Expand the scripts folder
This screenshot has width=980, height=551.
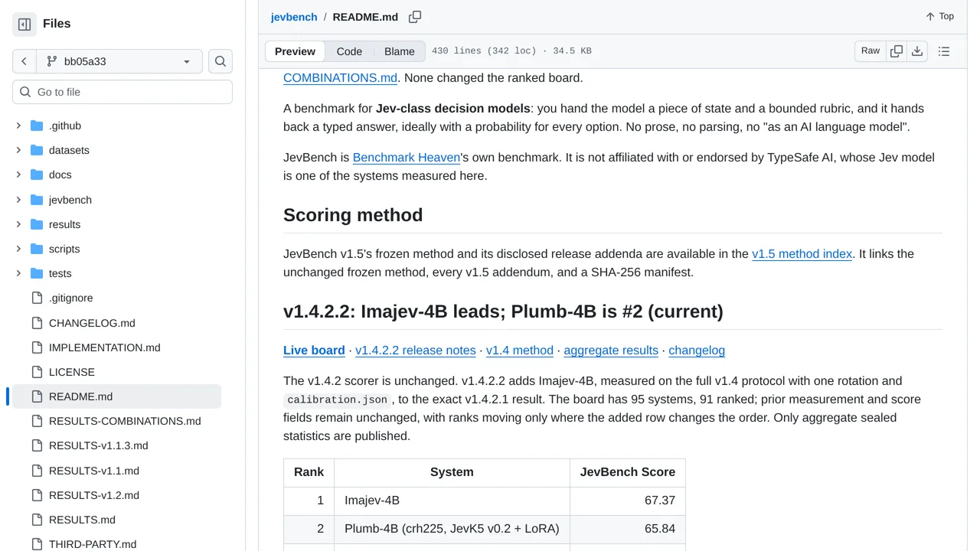click(x=18, y=249)
